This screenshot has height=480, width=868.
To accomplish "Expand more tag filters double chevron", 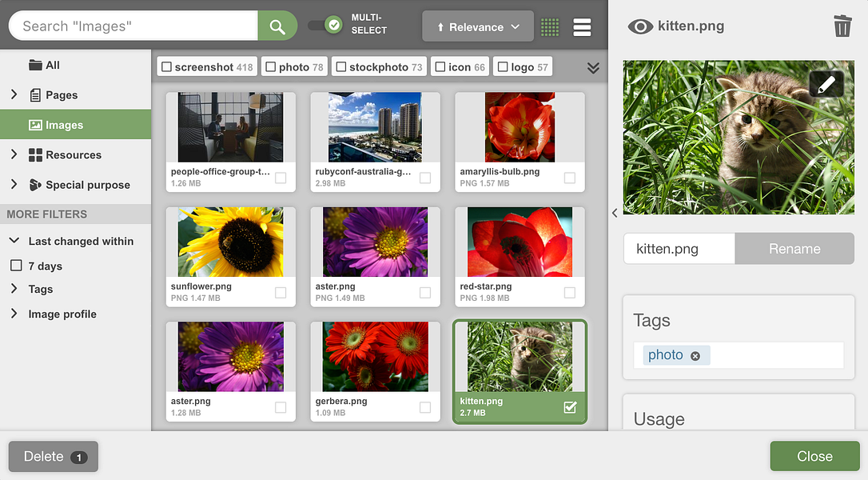I will point(593,68).
